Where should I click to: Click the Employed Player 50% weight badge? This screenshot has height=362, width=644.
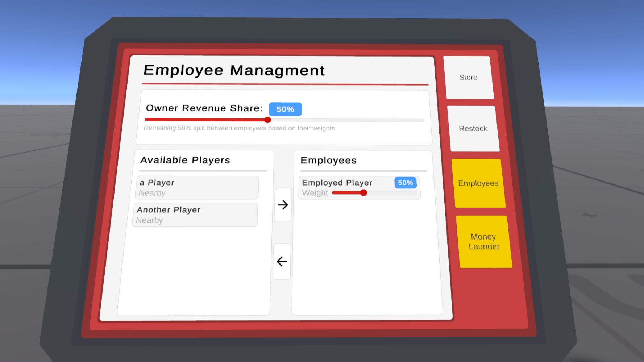(x=405, y=183)
